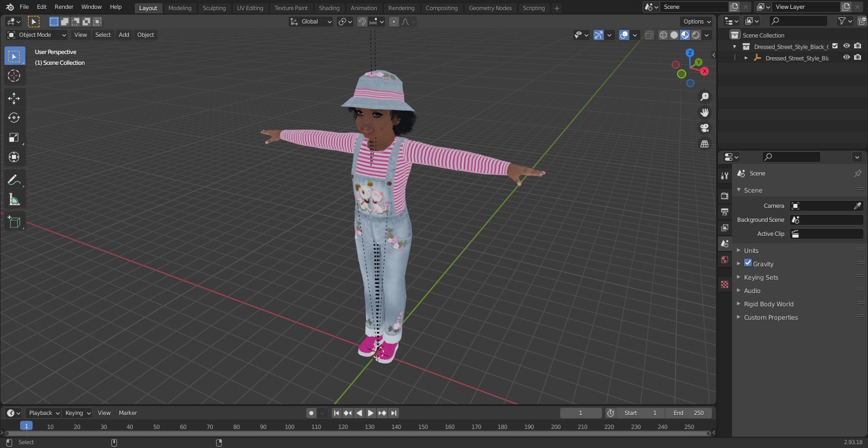
Task: Click the Move view hand icon
Action: pyautogui.click(x=704, y=112)
